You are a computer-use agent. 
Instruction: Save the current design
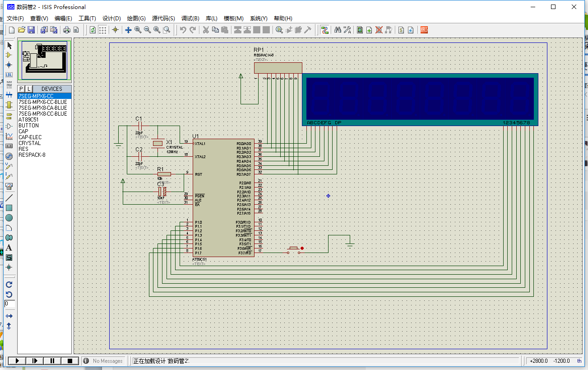31,30
